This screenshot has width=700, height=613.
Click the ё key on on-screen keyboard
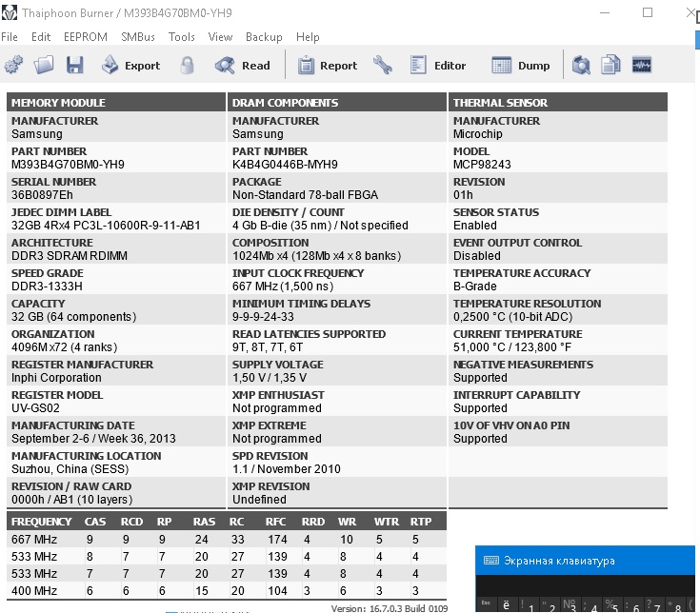tap(506, 604)
